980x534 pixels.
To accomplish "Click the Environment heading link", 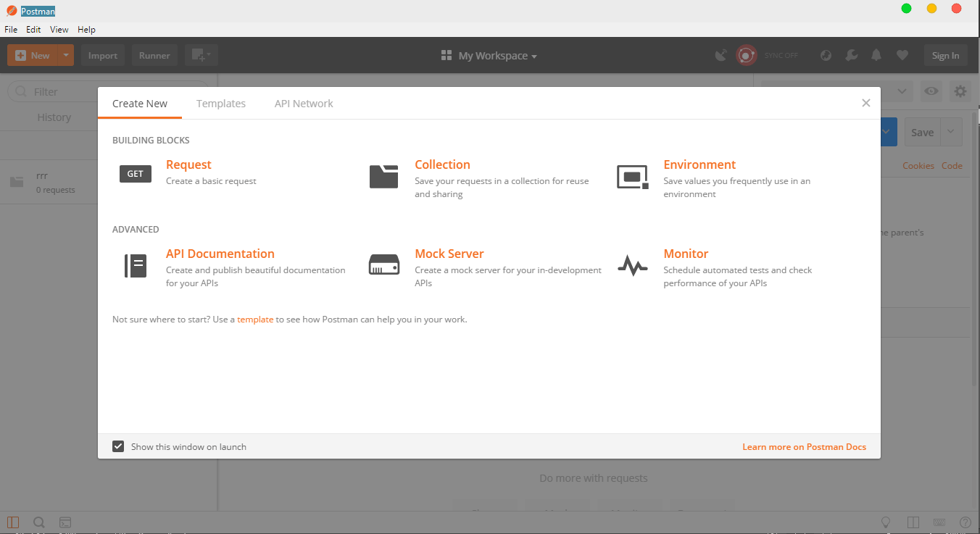I will tap(699, 164).
